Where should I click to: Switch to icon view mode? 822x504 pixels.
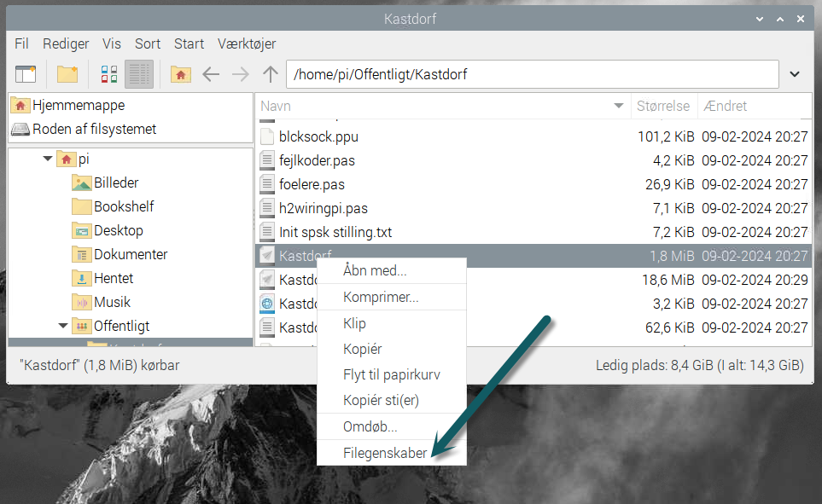(109, 74)
